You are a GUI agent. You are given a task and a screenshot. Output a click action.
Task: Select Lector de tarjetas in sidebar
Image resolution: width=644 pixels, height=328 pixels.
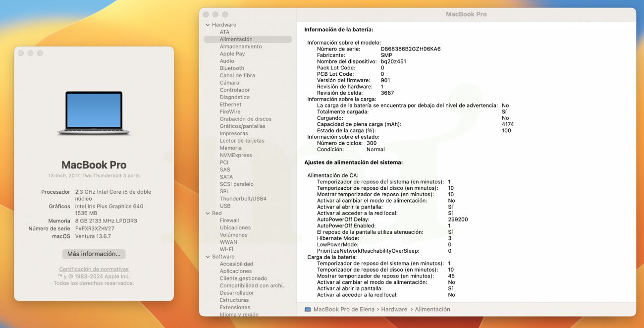242,141
